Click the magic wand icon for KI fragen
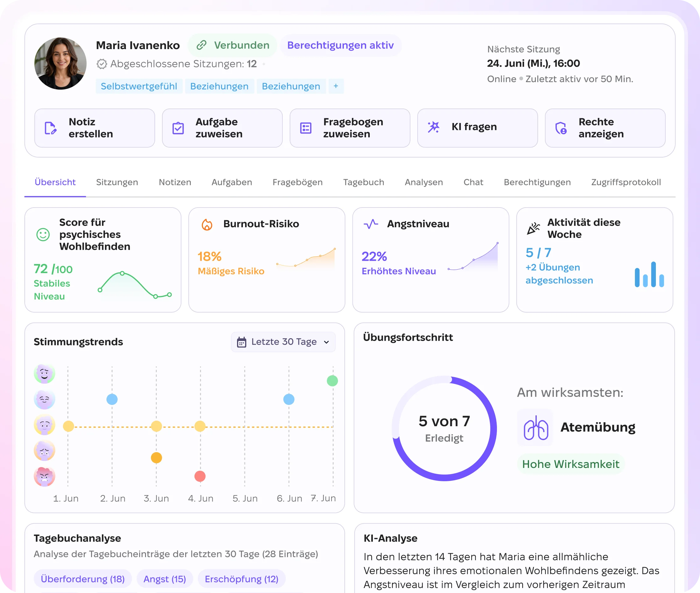The width and height of the screenshot is (700, 593). (433, 127)
